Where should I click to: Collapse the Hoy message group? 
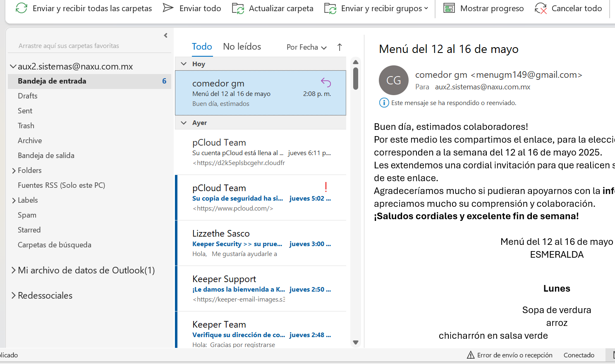tap(184, 64)
